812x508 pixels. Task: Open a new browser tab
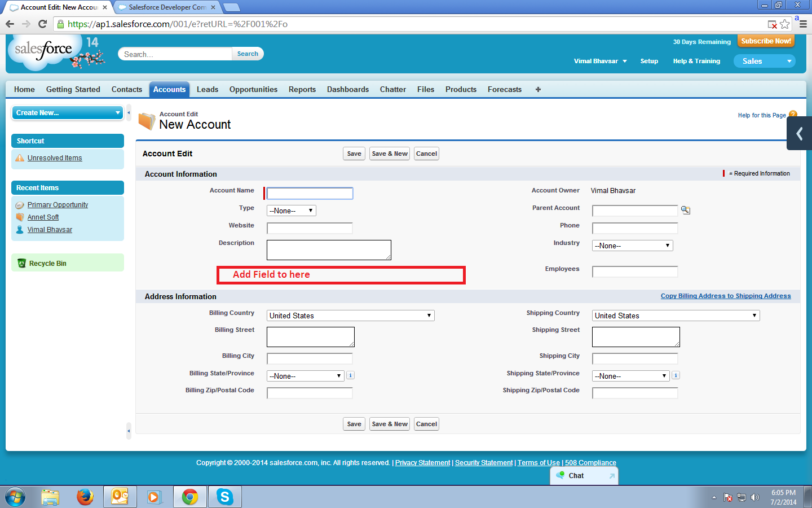(231, 7)
